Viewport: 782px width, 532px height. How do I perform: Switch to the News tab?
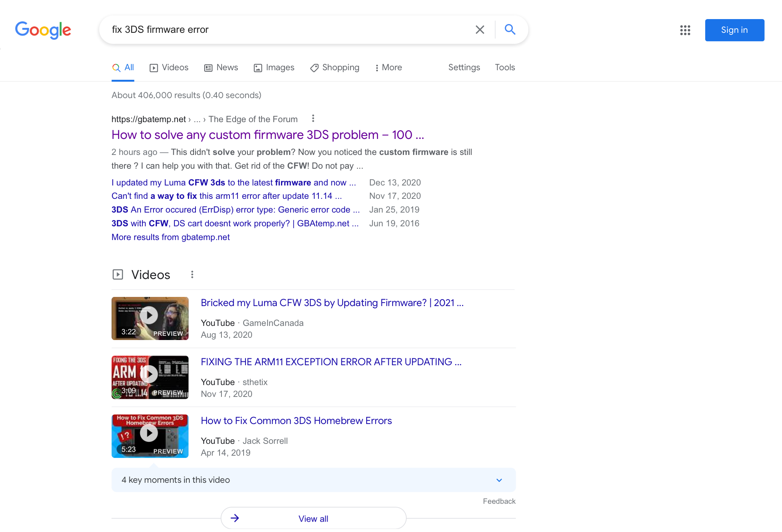(x=221, y=68)
